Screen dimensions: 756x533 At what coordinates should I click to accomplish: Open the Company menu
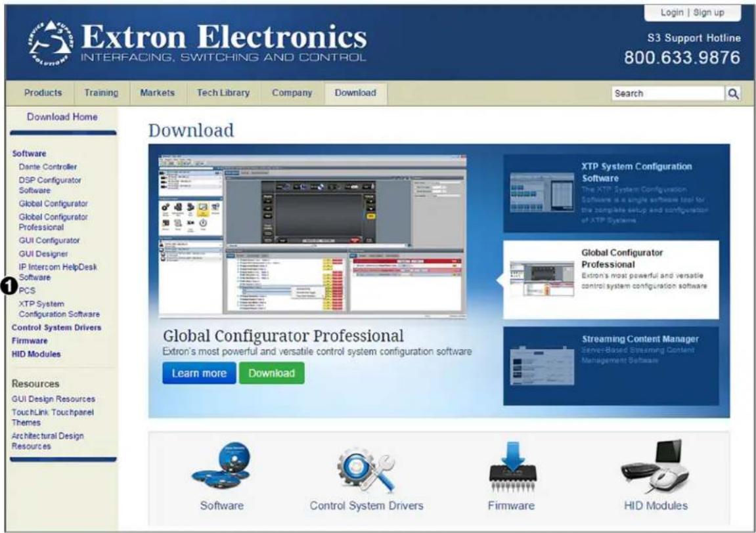coord(292,93)
